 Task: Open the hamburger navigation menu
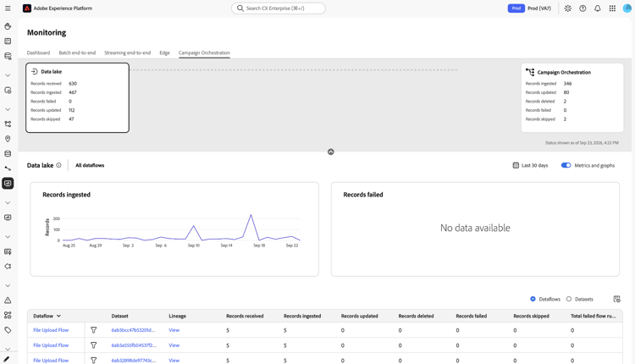8,8
